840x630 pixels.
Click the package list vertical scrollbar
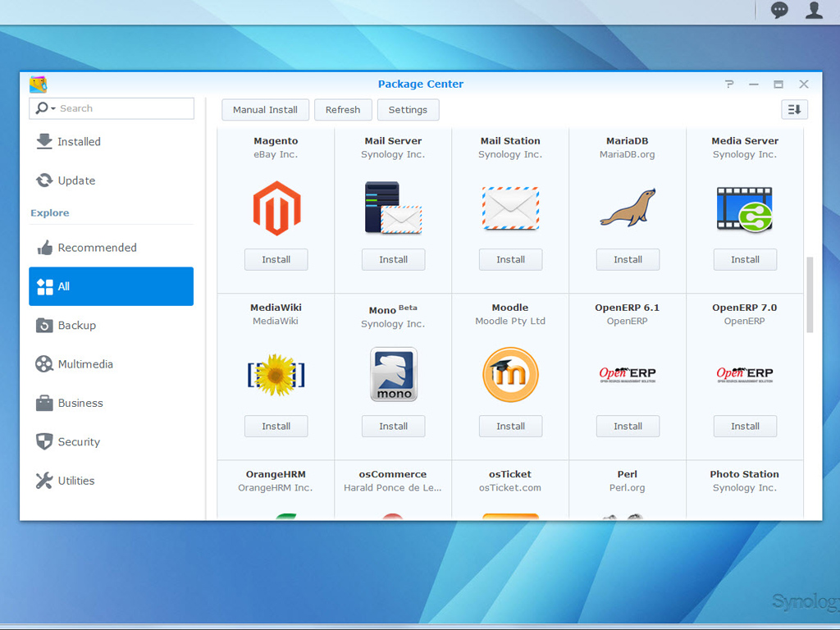click(x=810, y=295)
